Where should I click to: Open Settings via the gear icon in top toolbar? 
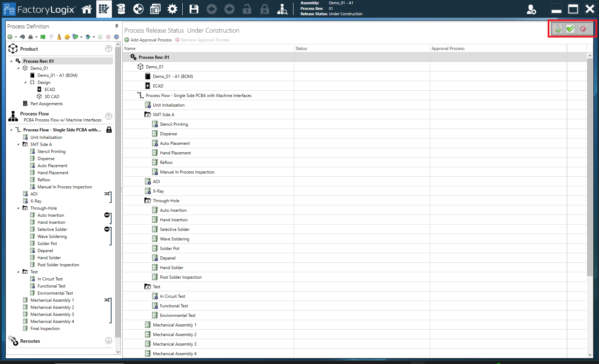[172, 9]
